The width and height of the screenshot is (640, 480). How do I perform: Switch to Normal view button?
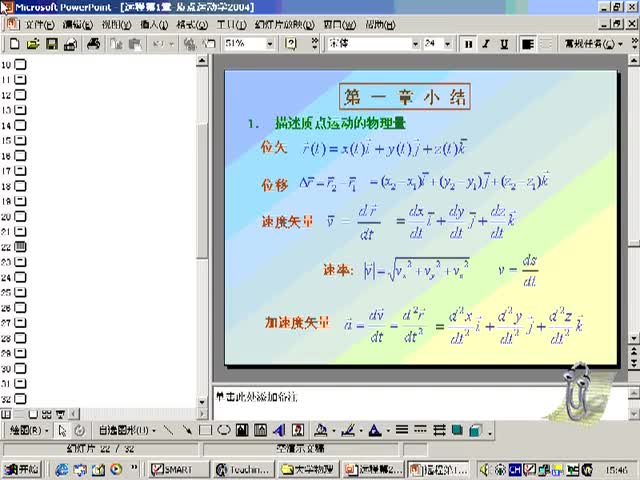tap(6, 414)
